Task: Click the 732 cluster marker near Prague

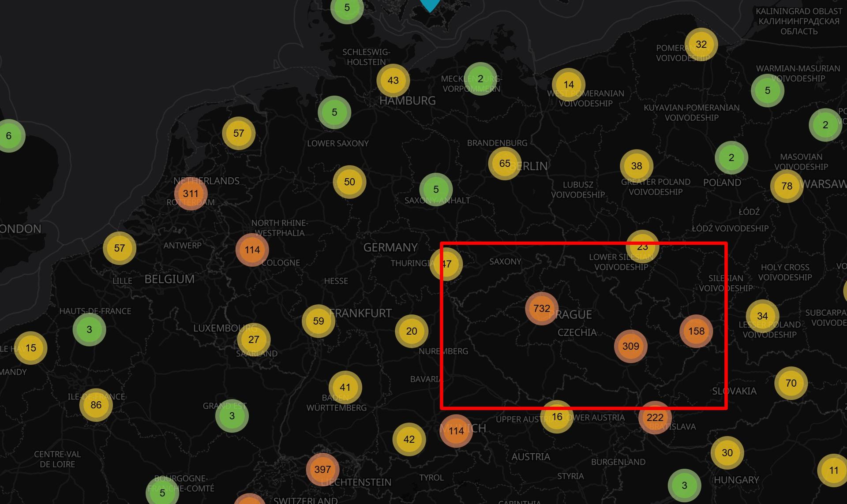Action: pos(541,309)
